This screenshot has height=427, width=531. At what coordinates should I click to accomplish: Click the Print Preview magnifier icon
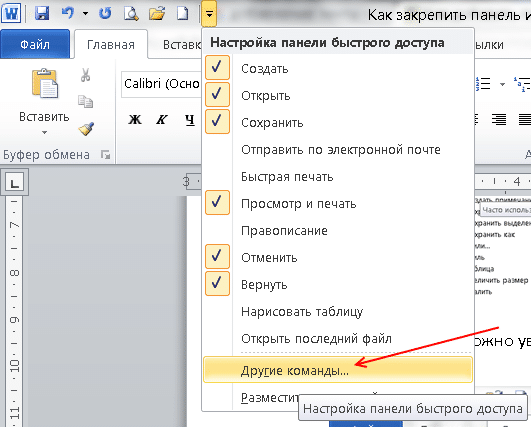(131, 14)
